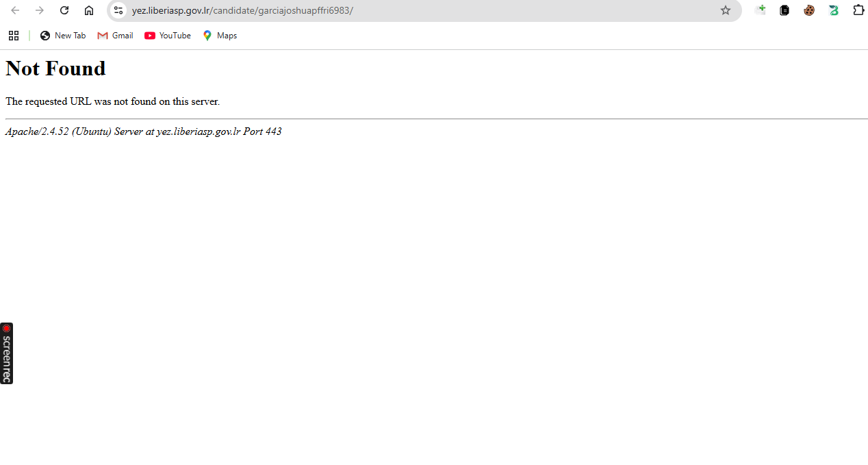Screen dimensions: 868x465
Task: Click the browser back arrow
Action: 15,10
